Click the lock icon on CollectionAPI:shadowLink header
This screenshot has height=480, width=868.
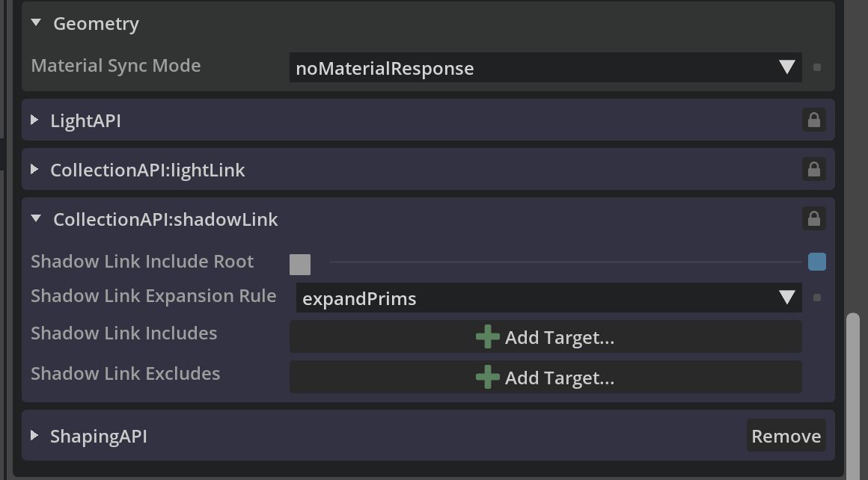coord(814,218)
